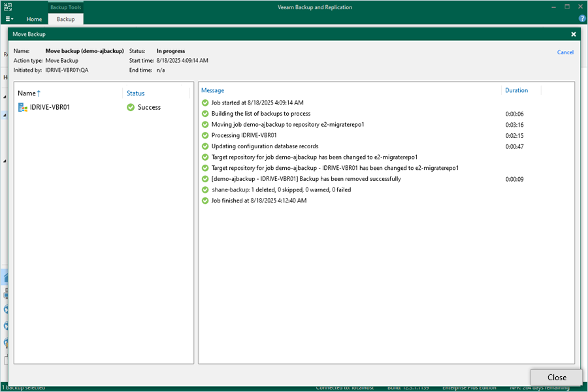Click checkmark icon beside Processing IDRIVE-VBR01
588x392 pixels.
pyautogui.click(x=205, y=135)
